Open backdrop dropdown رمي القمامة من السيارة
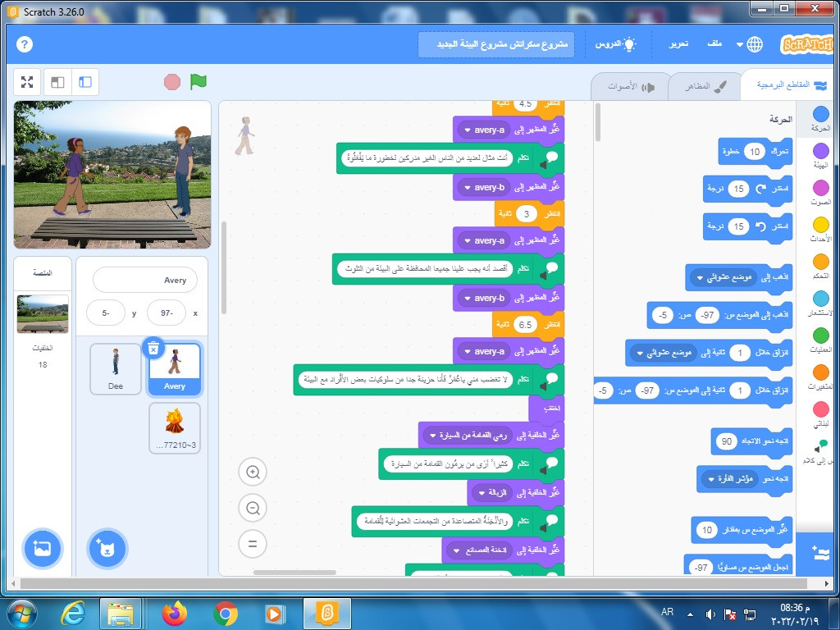The width and height of the screenshot is (840, 630). [468, 436]
